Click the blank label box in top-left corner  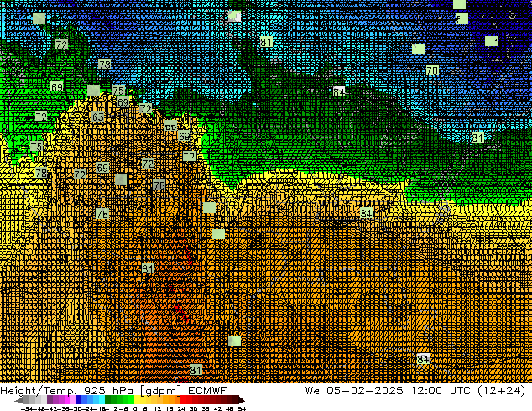pos(39,18)
